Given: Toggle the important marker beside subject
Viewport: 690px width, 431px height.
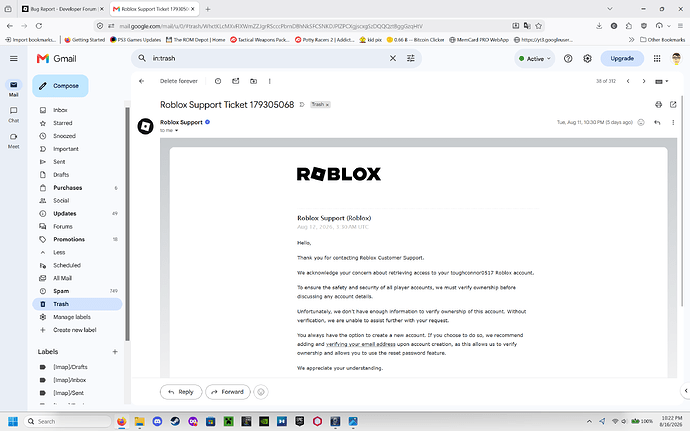Looking at the screenshot, I should [x=302, y=105].
